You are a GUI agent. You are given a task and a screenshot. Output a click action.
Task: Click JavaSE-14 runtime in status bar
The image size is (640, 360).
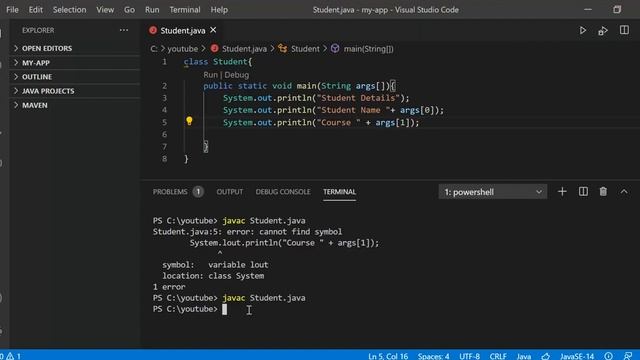click(577, 356)
